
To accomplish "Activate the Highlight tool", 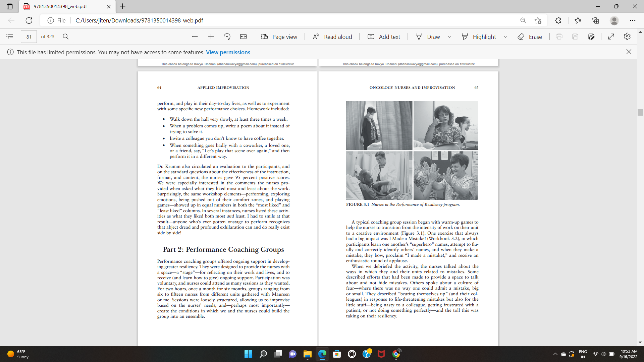I will (x=479, y=37).
